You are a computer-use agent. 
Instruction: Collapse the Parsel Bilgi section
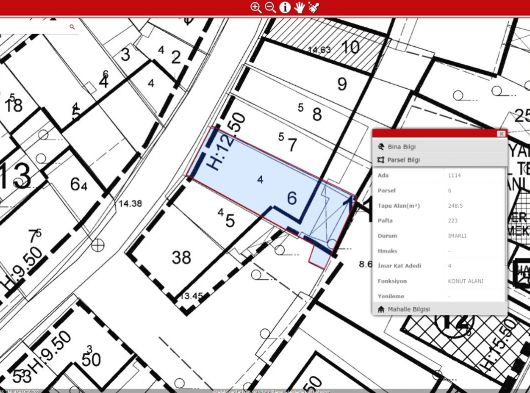tap(439, 160)
